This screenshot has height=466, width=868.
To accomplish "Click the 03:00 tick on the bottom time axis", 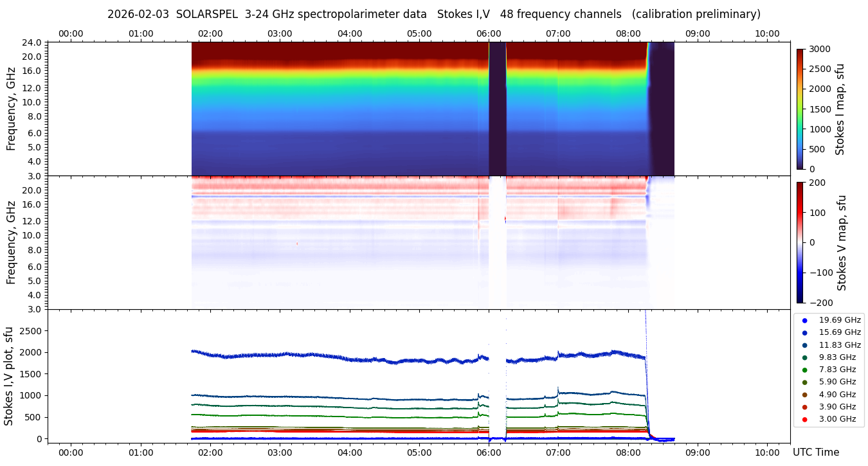I will coord(280,453).
